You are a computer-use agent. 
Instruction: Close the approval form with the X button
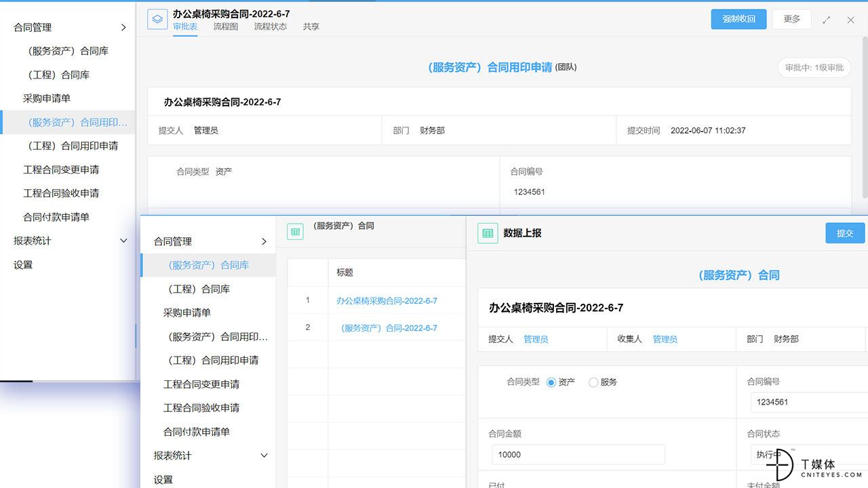coord(850,20)
